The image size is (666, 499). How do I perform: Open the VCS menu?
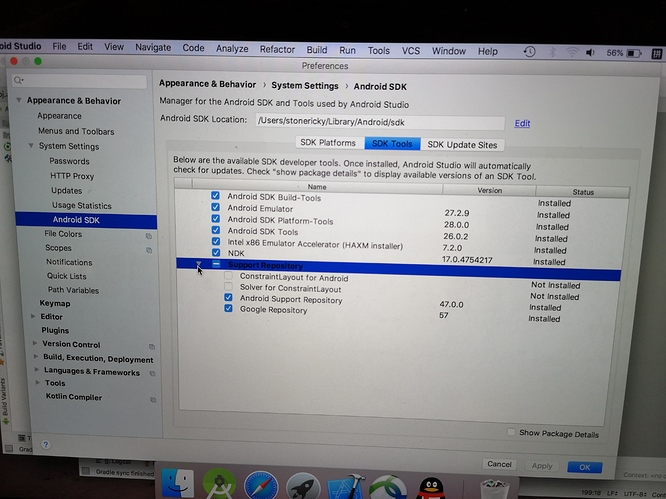point(411,51)
